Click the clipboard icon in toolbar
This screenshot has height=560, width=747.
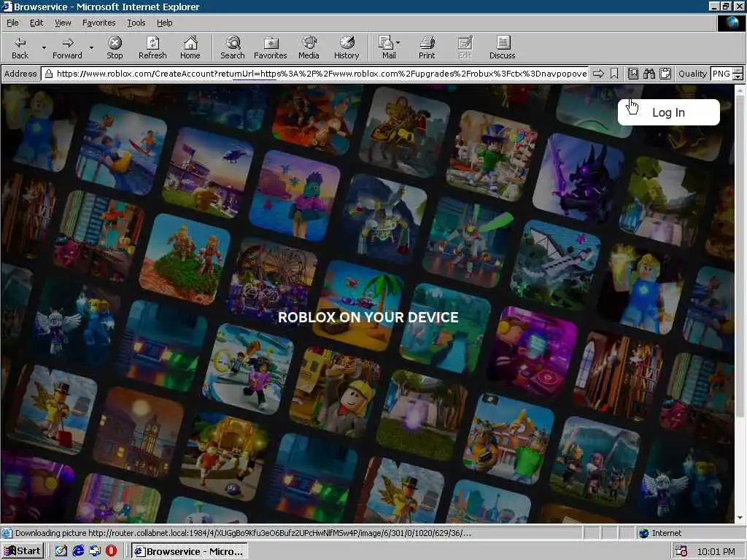pos(665,74)
